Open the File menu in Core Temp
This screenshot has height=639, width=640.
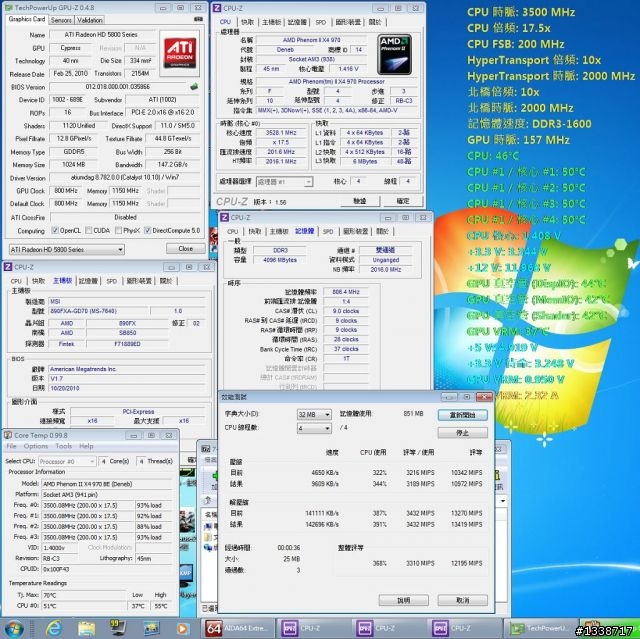pyautogui.click(x=11, y=446)
